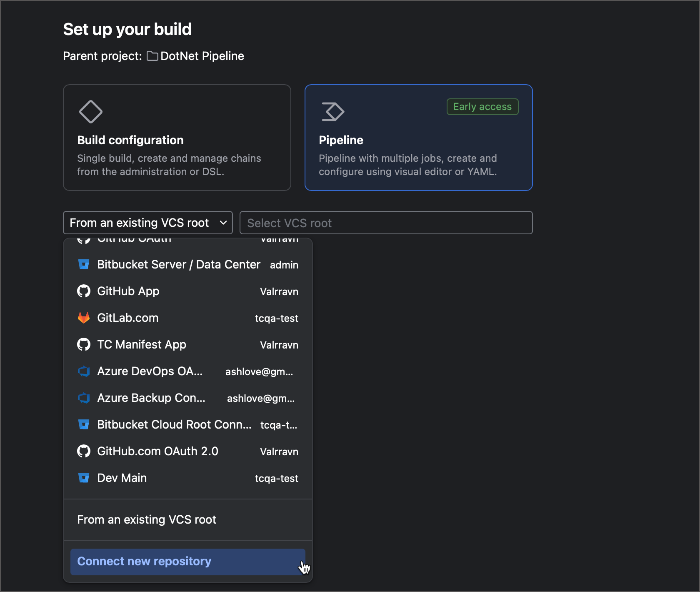Click the folder icon beside DotNet Pipeline
700x592 pixels.
click(152, 56)
